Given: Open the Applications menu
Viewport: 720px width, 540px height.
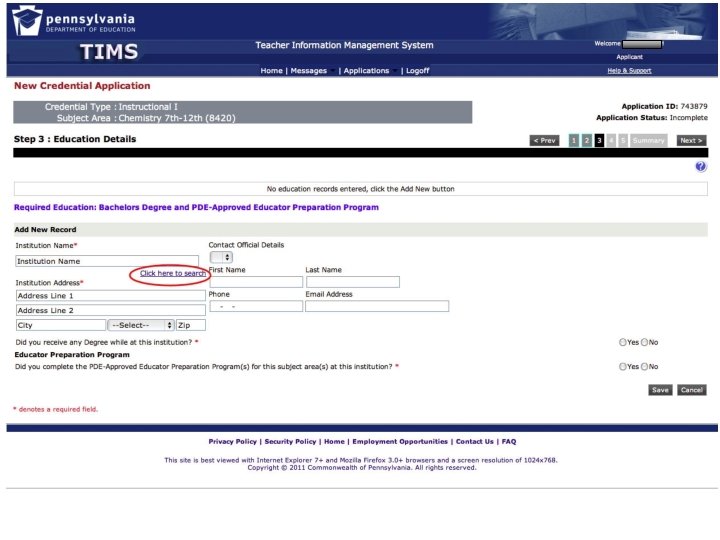Looking at the screenshot, I should pyautogui.click(x=366, y=71).
